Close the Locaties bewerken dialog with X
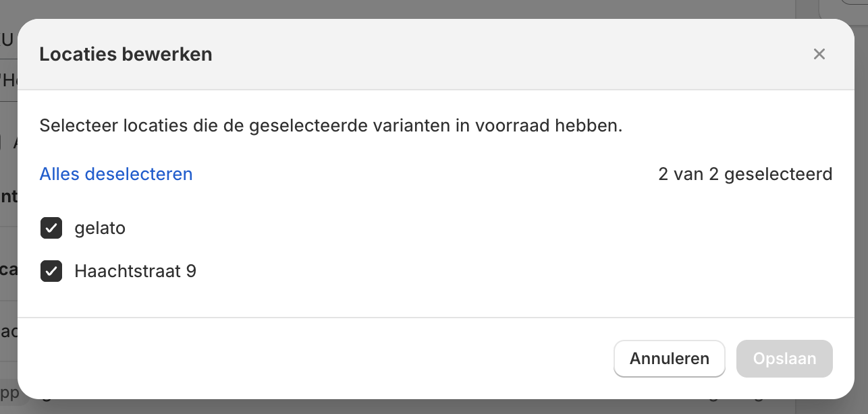 point(819,54)
